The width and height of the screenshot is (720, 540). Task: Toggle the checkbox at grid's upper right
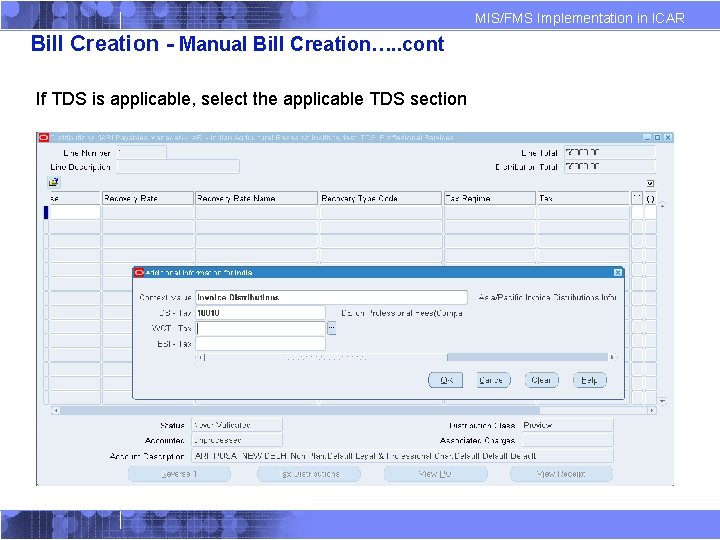[x=650, y=183]
